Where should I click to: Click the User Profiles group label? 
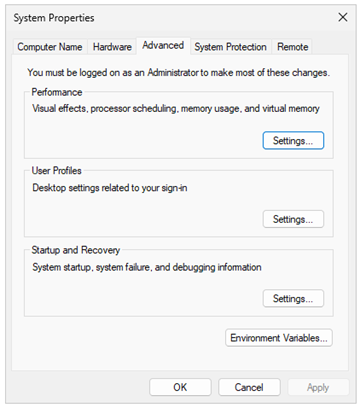click(x=56, y=171)
